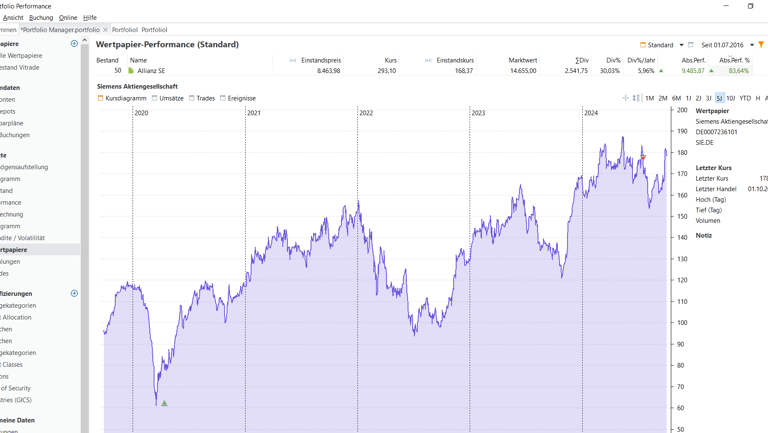This screenshot has height=433, width=768.
Task: Set chart range to 6M
Action: [676, 98]
